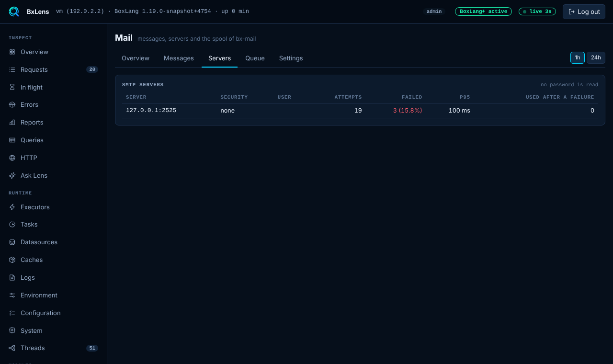Click the HTTP globe icon
This screenshot has width=613, height=364.
(12, 158)
